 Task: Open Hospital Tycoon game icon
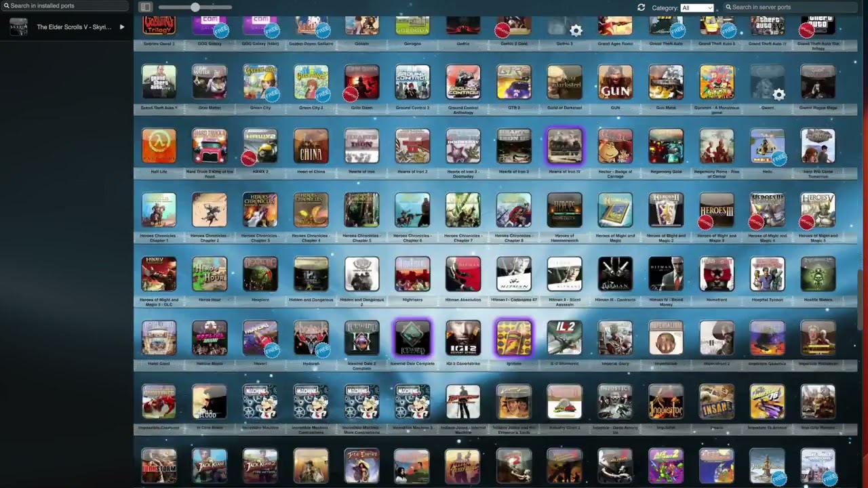(x=768, y=273)
